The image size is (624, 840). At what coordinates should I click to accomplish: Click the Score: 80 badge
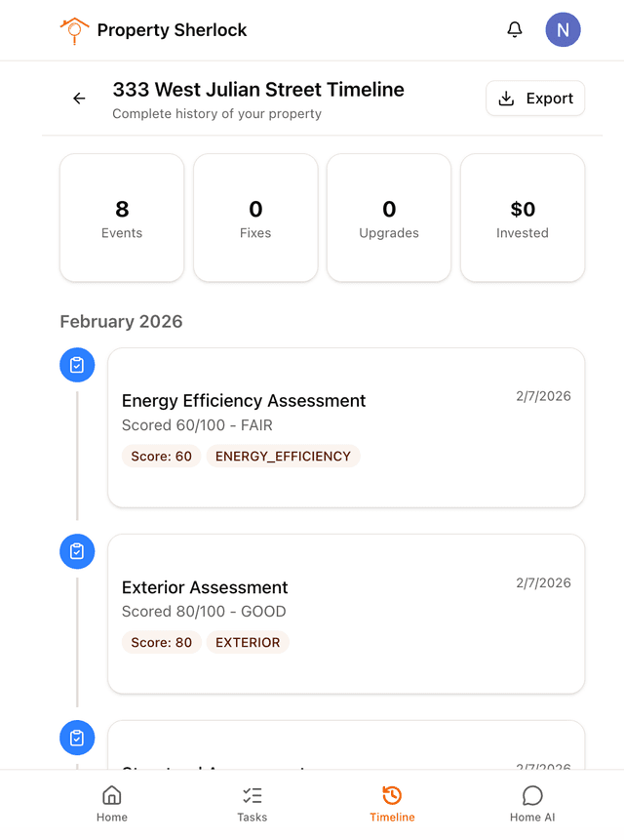161,642
